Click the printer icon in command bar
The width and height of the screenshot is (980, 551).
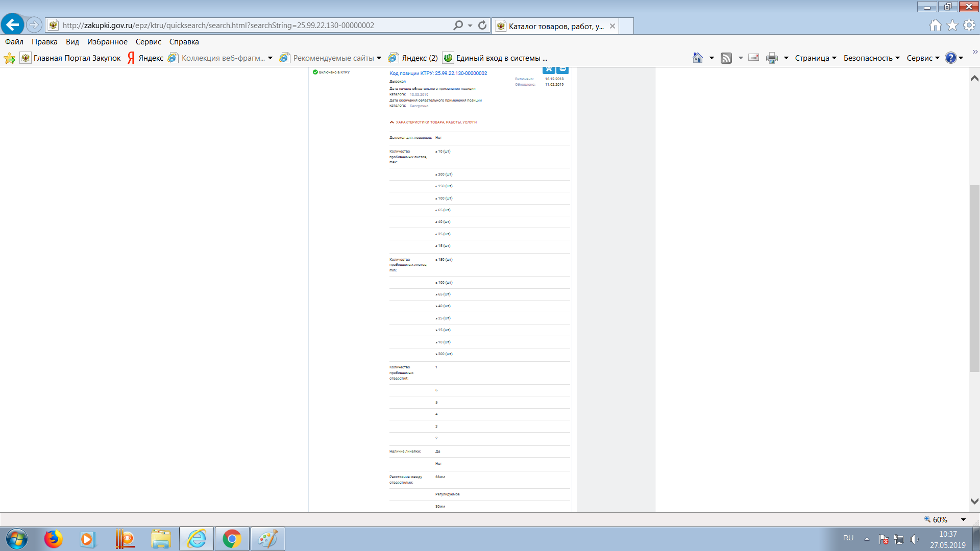click(x=772, y=58)
